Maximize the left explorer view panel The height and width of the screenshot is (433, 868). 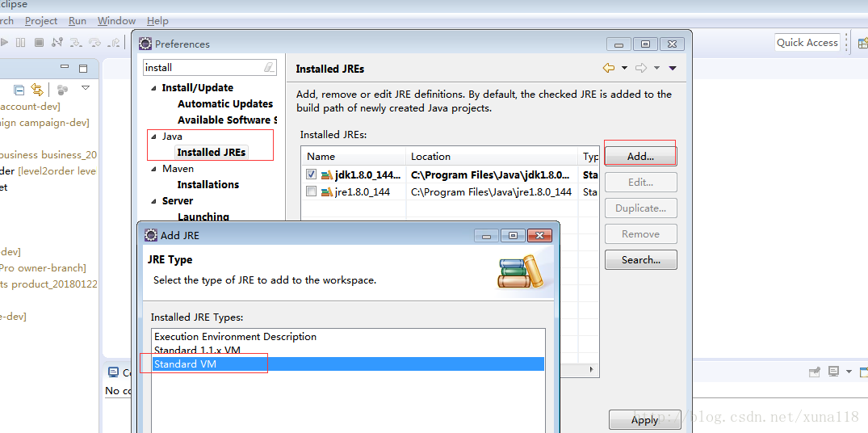pos(83,68)
